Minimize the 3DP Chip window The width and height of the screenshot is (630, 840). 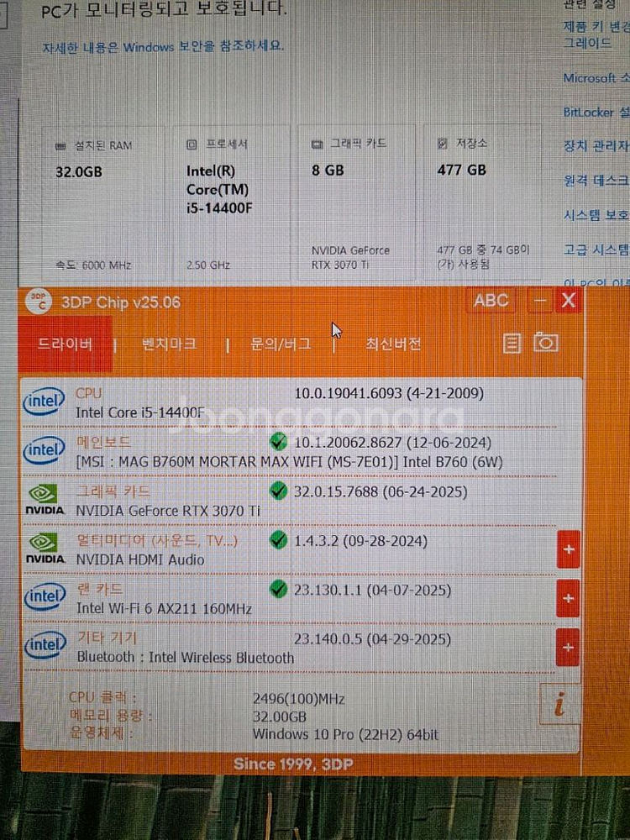point(539,301)
